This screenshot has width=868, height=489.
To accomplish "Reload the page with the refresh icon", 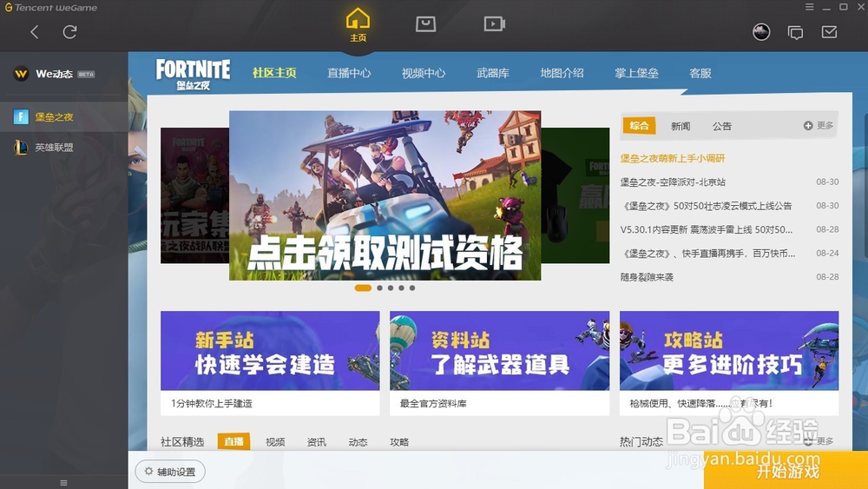I will pyautogui.click(x=69, y=32).
